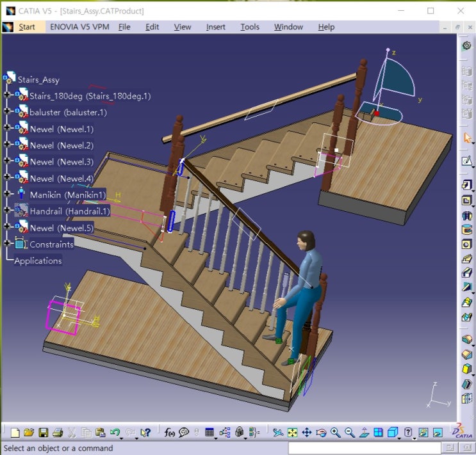The height and width of the screenshot is (455, 476).
Task: Expand the Newel (Newel.2) node
Action: click(6, 144)
